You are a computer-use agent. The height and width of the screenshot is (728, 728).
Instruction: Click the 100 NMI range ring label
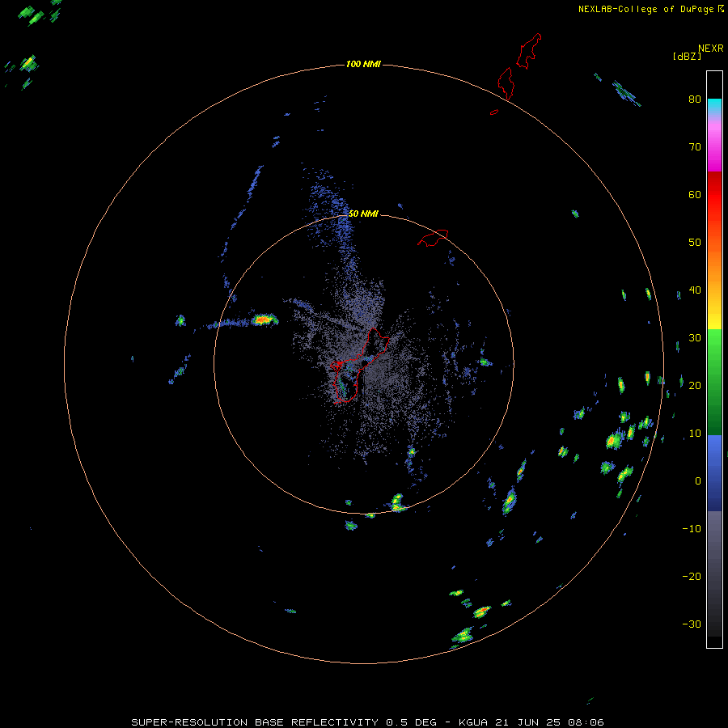(363, 64)
